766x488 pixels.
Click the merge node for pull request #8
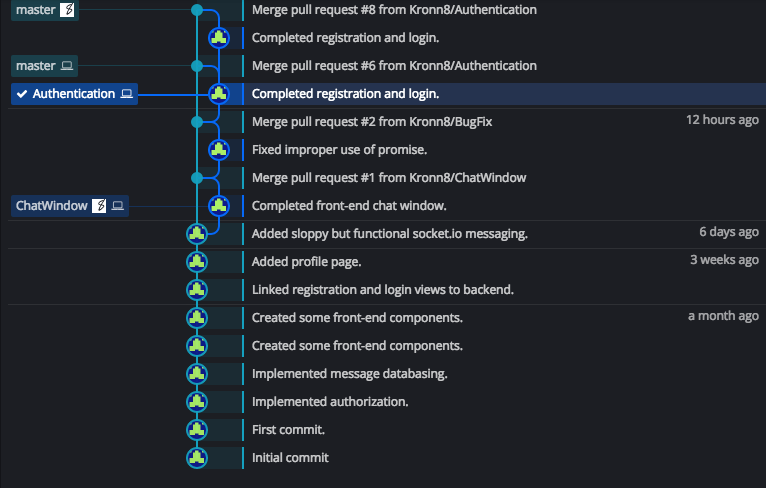[197, 10]
